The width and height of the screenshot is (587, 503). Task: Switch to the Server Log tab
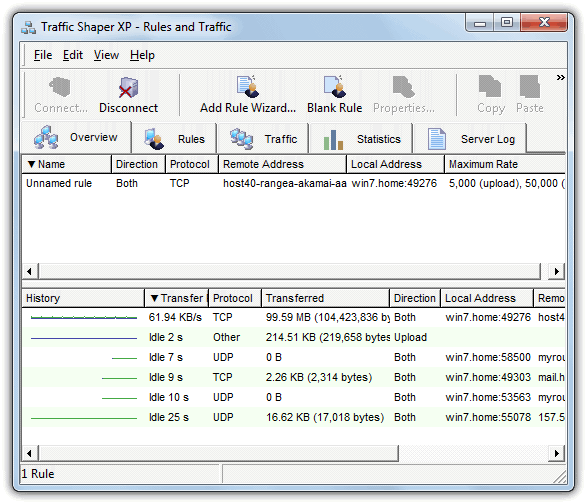coord(470,139)
